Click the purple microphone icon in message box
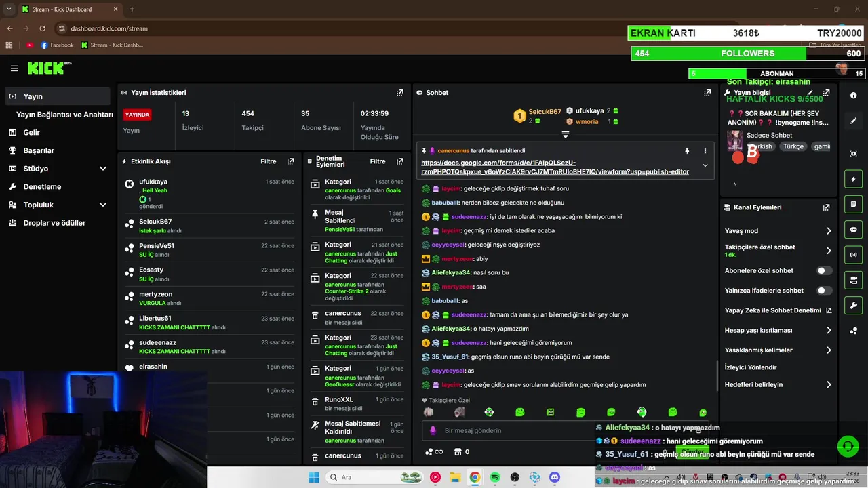The width and height of the screenshot is (868, 488). pyautogui.click(x=432, y=430)
